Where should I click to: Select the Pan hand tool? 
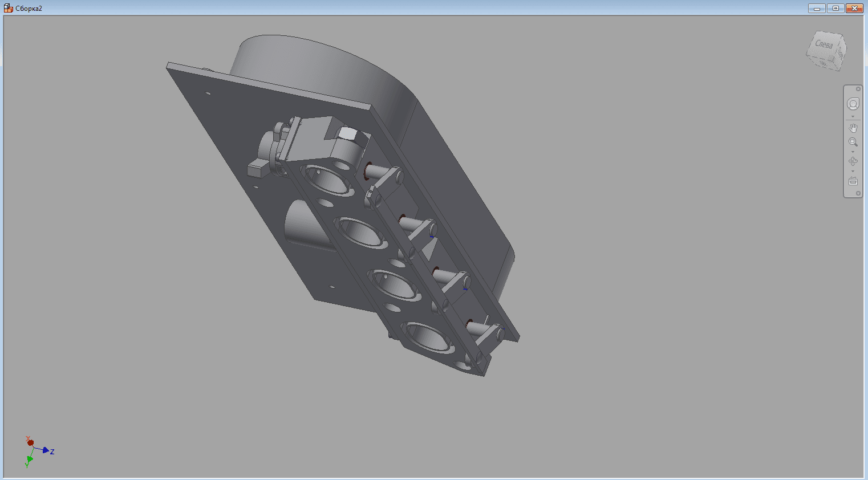tap(853, 128)
